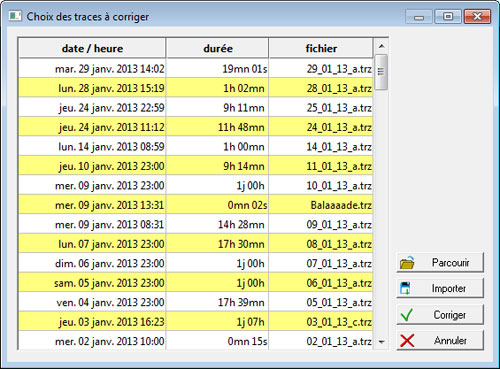500x369 pixels.
Task: Sort by the date / heure column header
Action: (92, 48)
